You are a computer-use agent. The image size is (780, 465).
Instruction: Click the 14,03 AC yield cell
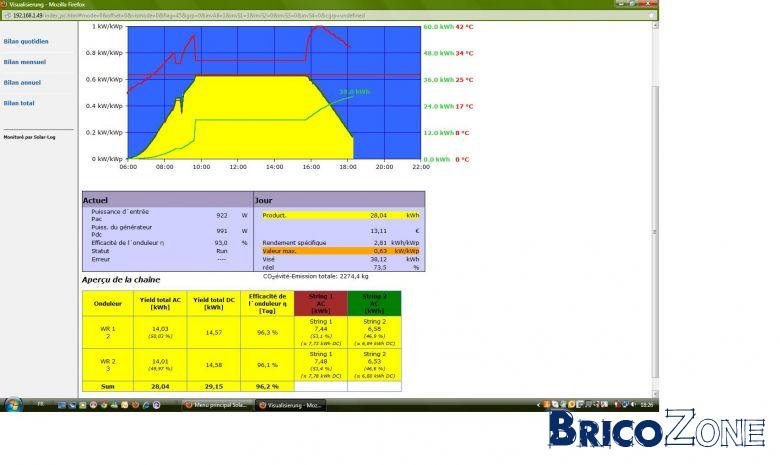160,332
